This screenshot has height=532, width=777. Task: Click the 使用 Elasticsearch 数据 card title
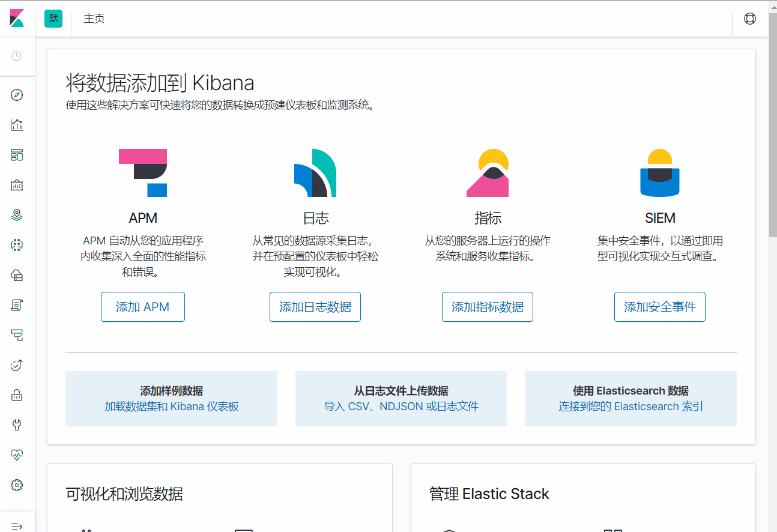pyautogui.click(x=630, y=391)
